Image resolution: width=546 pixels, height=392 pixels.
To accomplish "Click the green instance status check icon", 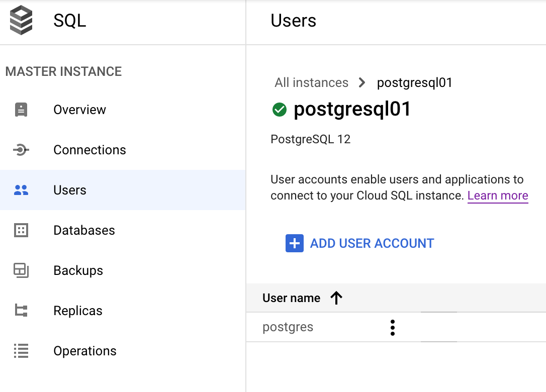I will pos(279,110).
